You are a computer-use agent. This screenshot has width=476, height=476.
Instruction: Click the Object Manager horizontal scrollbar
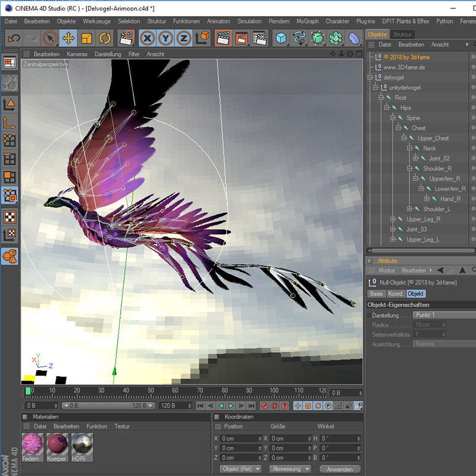[422, 250]
